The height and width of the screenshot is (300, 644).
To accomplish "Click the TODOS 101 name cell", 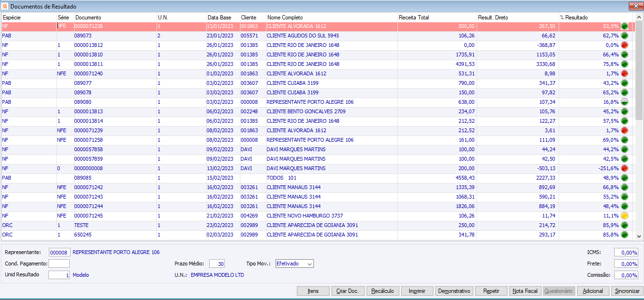I will click(x=331, y=178).
